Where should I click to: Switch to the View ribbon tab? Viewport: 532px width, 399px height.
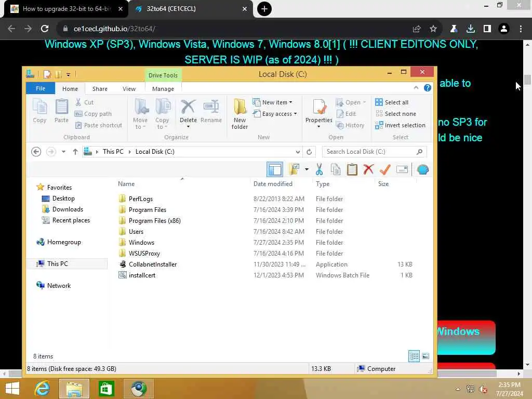coord(129,88)
